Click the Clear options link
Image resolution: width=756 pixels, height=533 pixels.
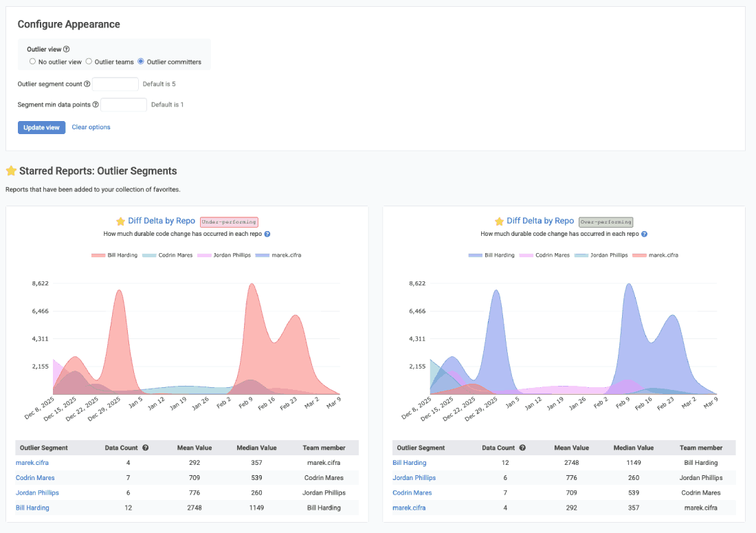pos(91,127)
